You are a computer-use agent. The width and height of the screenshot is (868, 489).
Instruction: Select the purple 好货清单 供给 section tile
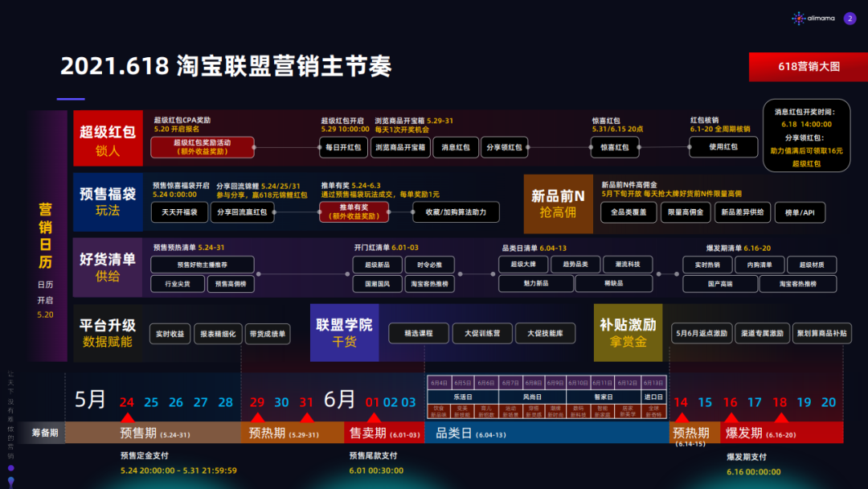pos(108,267)
